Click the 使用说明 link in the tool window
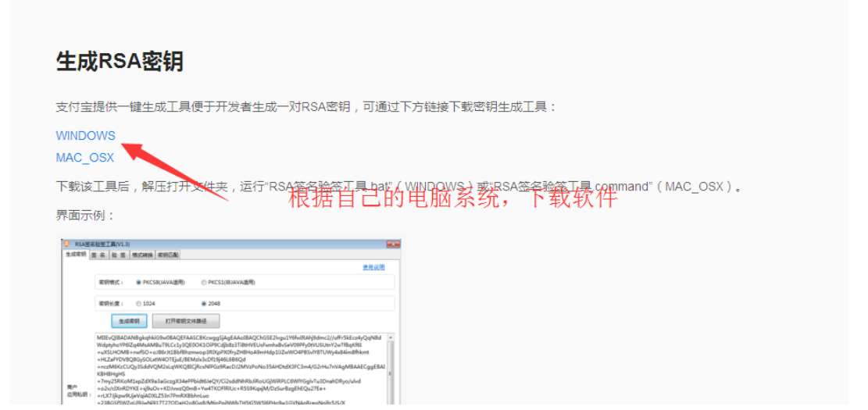Image resolution: width=868 pixels, height=410 pixels. tap(373, 267)
